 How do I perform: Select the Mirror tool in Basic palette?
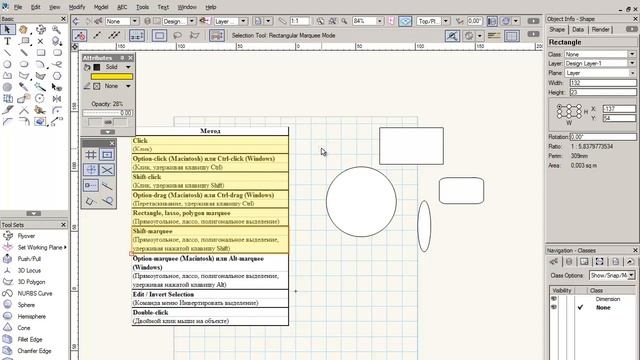pyautogui.click(x=57, y=98)
